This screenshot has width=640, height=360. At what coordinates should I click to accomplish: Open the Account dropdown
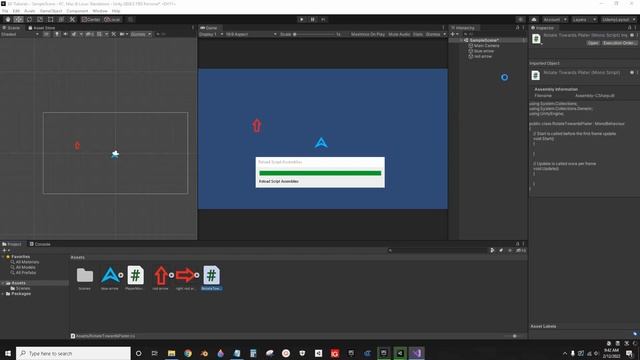554,20
